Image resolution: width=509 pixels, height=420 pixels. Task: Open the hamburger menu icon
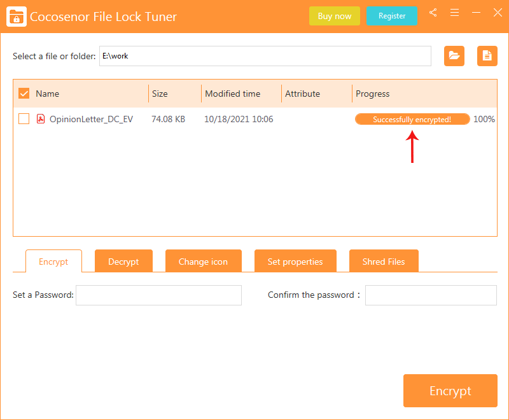454,13
